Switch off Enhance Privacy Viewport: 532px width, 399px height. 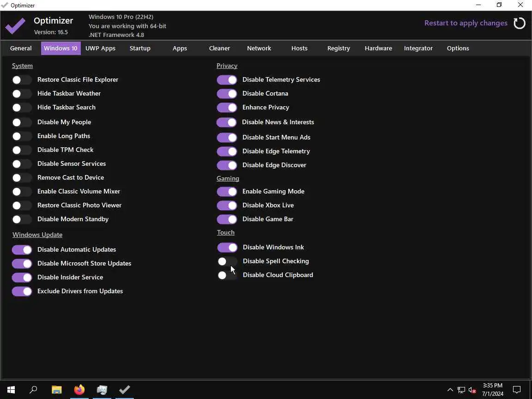coord(227,108)
